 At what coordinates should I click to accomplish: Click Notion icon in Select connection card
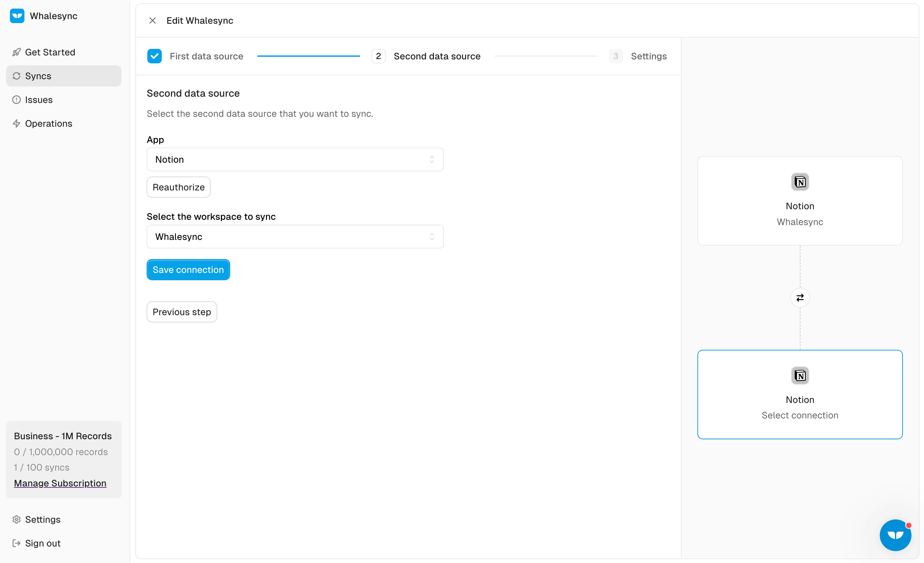[x=800, y=376]
